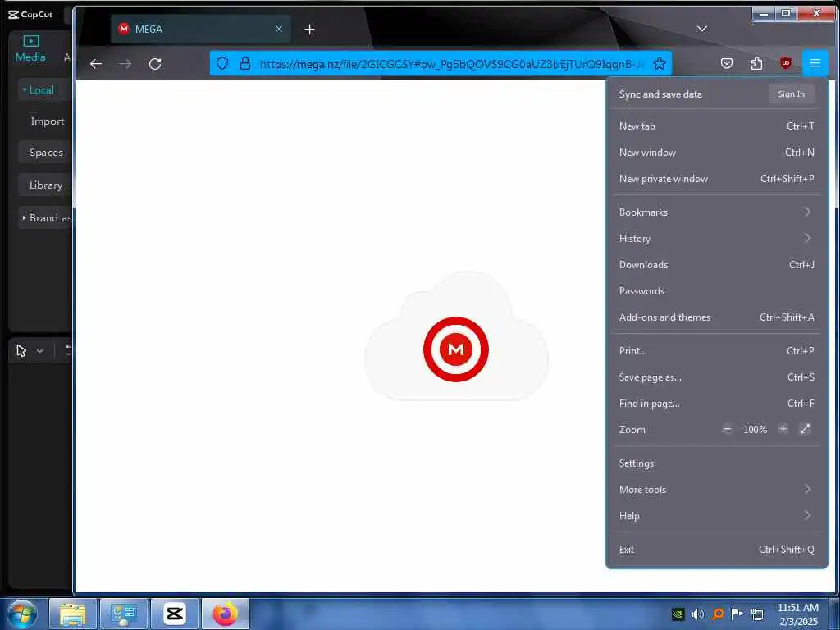Open the Extensions puzzle icon

coord(756,63)
